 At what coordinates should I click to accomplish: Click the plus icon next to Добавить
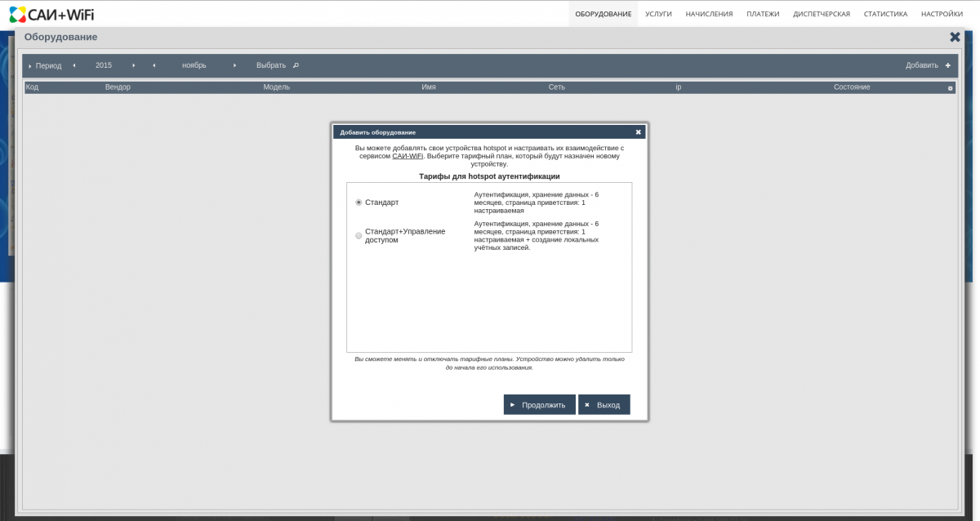948,65
